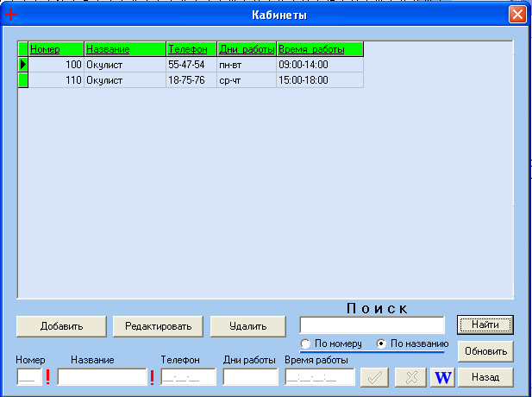Click the пн-вт work days cell

(x=247, y=64)
